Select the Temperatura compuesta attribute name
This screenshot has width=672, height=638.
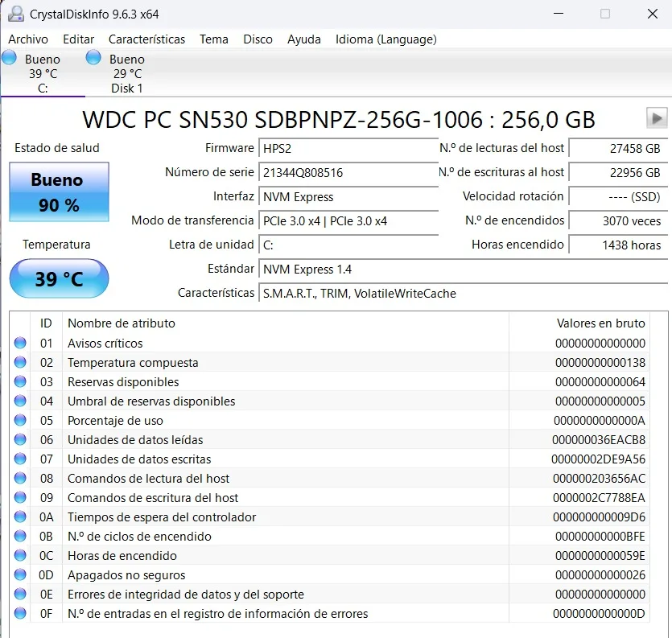pyautogui.click(x=133, y=363)
